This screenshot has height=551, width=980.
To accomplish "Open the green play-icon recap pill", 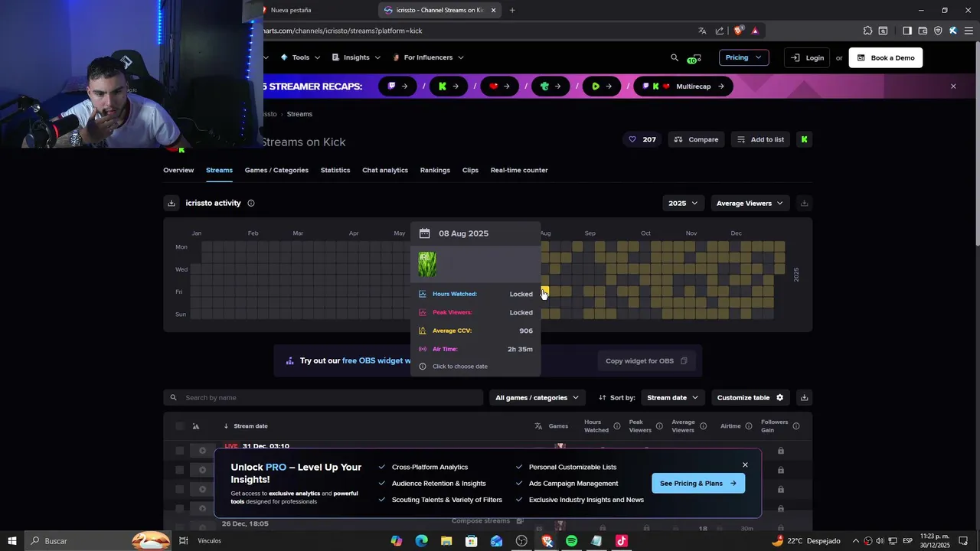I will pos(601,86).
